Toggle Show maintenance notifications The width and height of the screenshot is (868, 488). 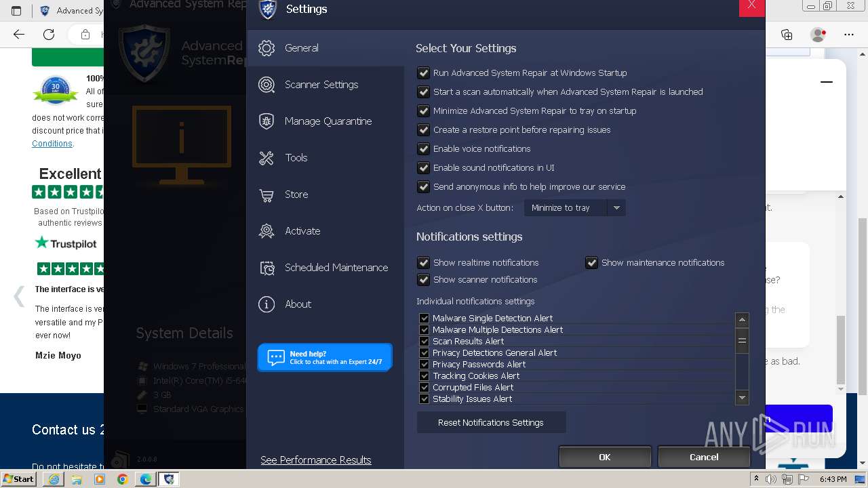[591, 262]
